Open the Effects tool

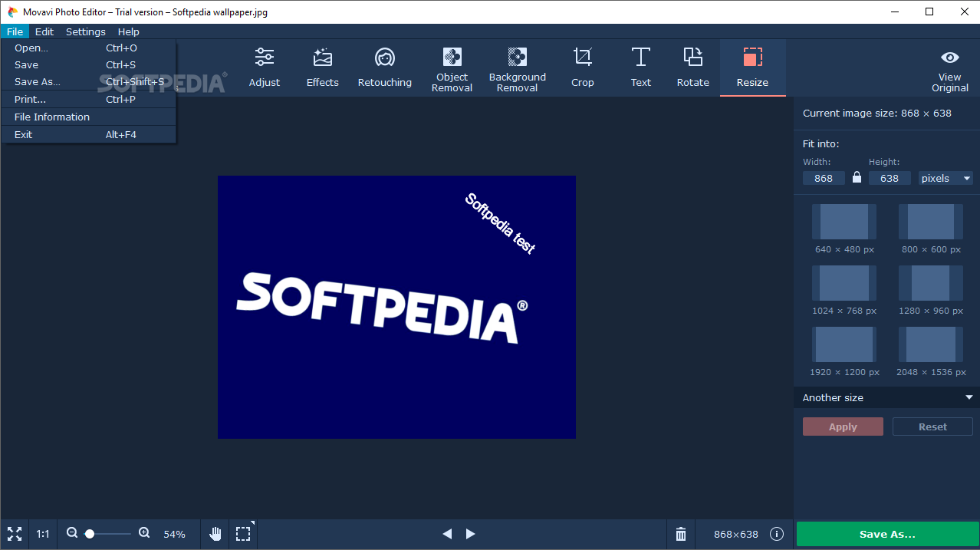[323, 68]
